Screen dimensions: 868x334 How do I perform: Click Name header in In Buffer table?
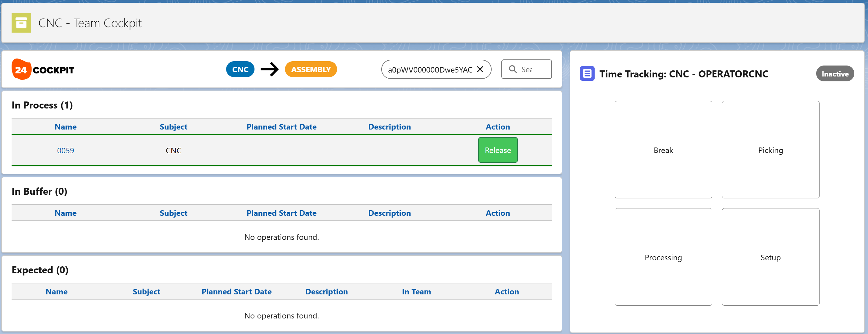(65, 213)
